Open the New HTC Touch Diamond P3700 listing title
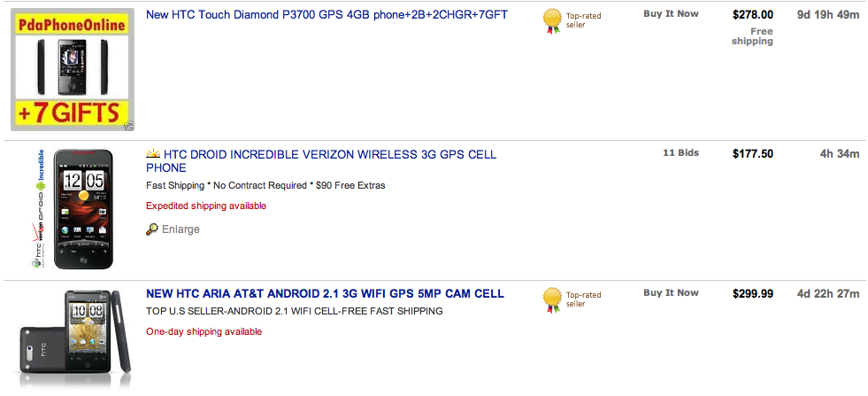868x396 pixels. [326, 15]
